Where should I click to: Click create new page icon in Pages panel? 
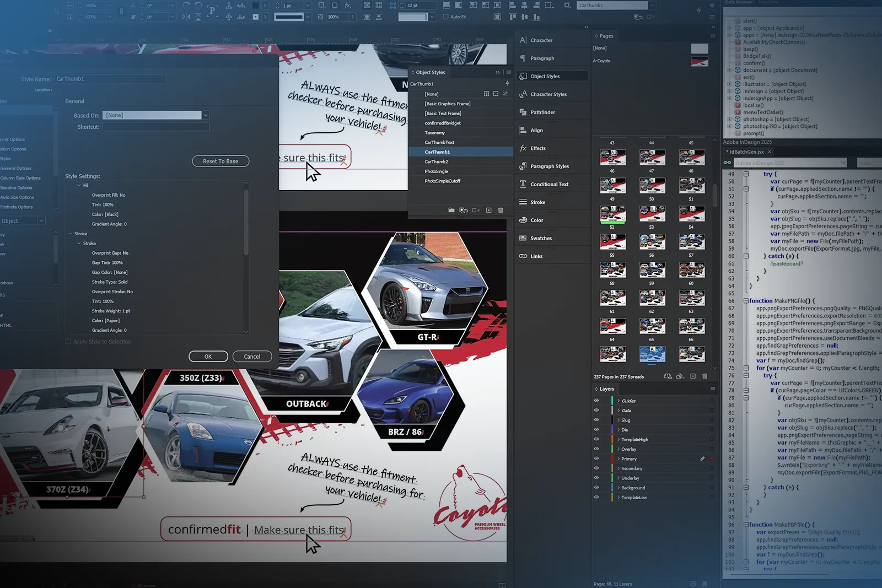point(693,376)
